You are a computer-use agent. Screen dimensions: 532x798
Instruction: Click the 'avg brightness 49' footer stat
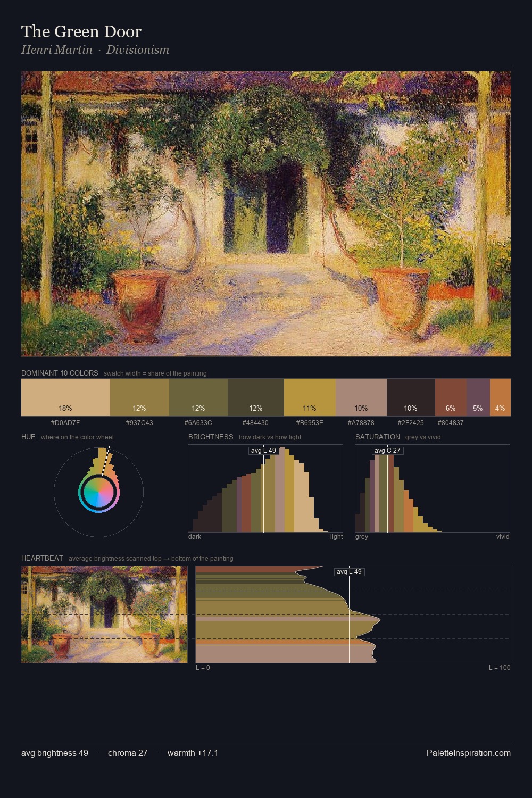[x=55, y=753]
